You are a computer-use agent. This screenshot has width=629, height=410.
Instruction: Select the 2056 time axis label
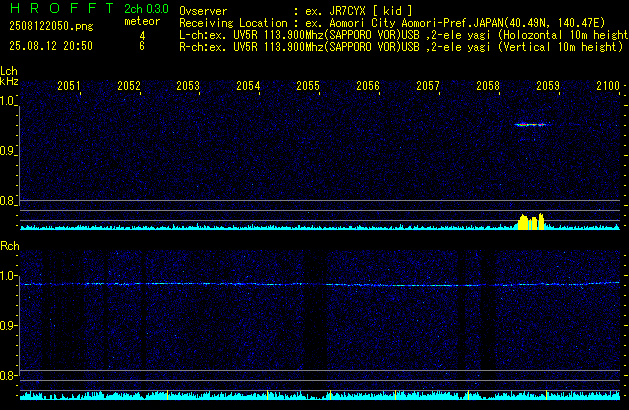point(368,85)
